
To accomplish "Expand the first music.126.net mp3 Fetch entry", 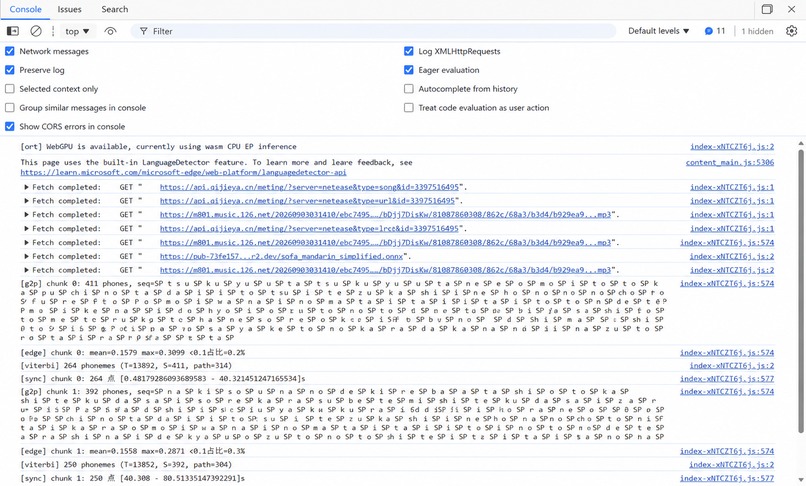I will (26, 214).
